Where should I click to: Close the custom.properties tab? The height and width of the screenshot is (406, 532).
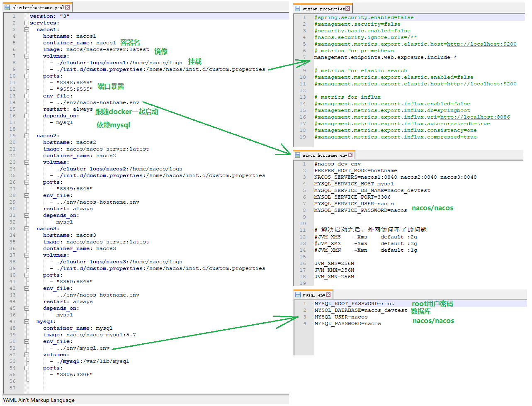tap(348, 8)
